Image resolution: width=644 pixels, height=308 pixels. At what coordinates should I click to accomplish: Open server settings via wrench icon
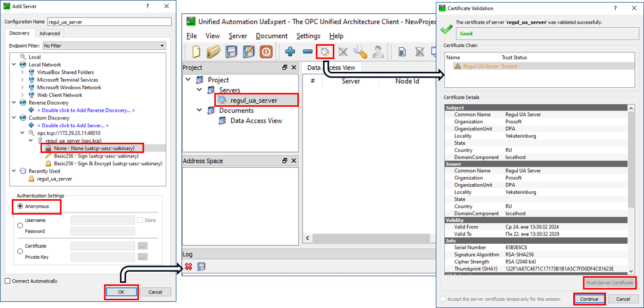click(x=360, y=52)
